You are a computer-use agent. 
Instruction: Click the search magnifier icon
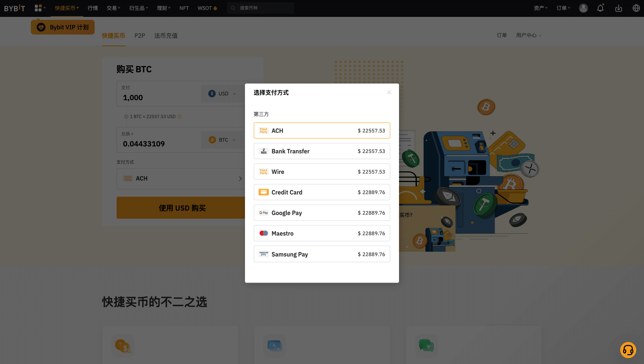coord(233,8)
